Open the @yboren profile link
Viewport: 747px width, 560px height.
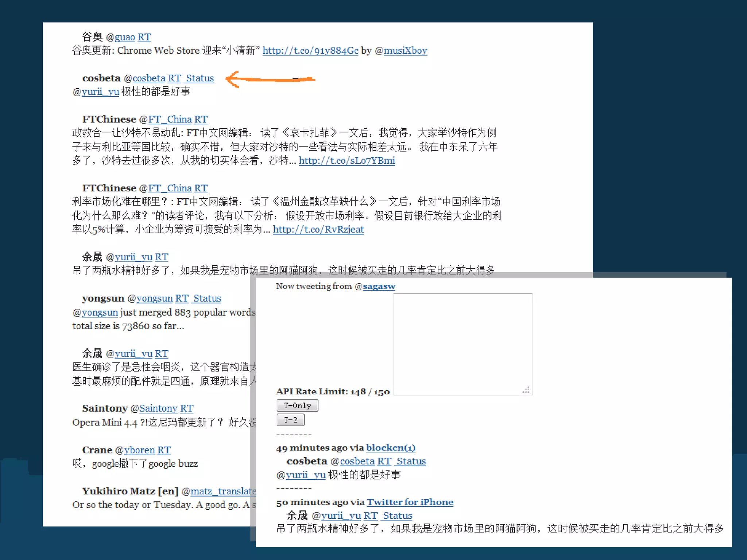(139, 450)
